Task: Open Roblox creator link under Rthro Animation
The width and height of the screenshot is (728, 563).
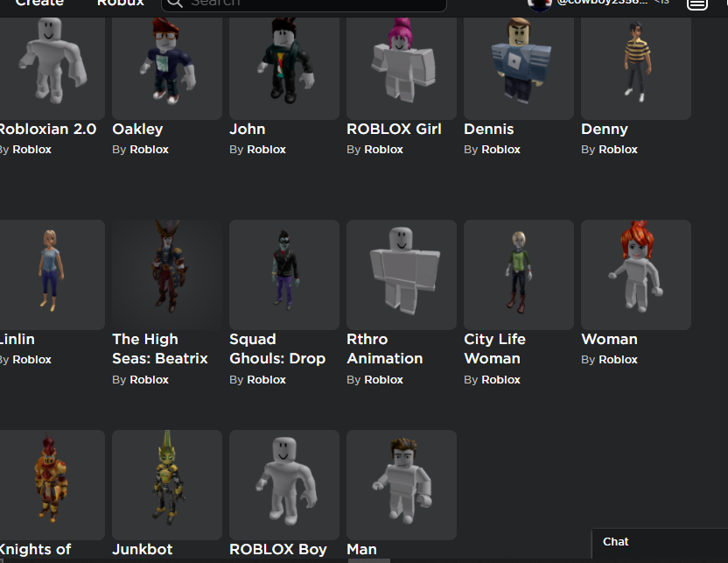Action: [383, 380]
